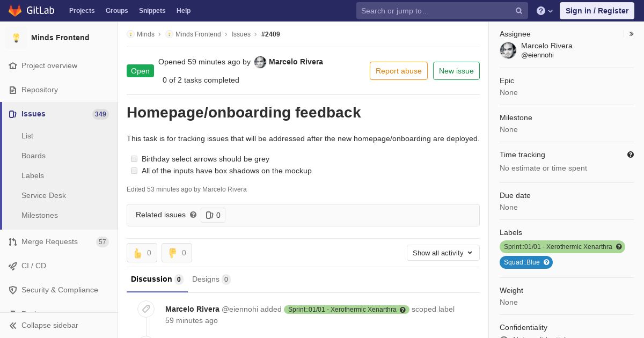
Task: Click the Marcelo Rivera author link in the header
Action: 296,62
